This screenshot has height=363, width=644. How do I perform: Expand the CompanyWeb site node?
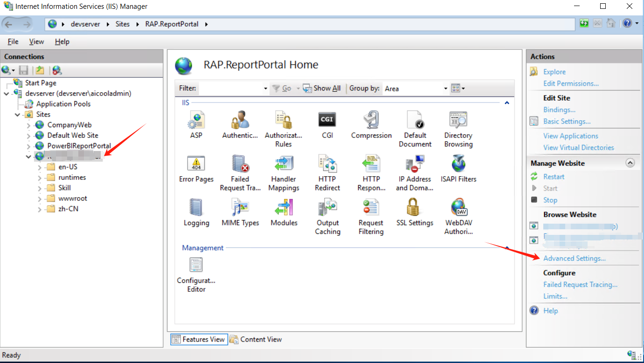(x=28, y=125)
